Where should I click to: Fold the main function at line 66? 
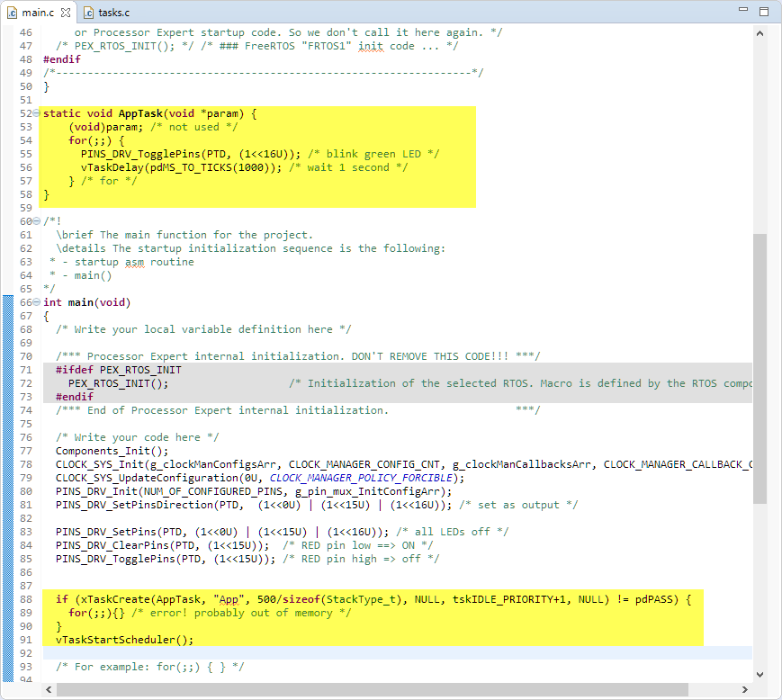tap(35, 302)
